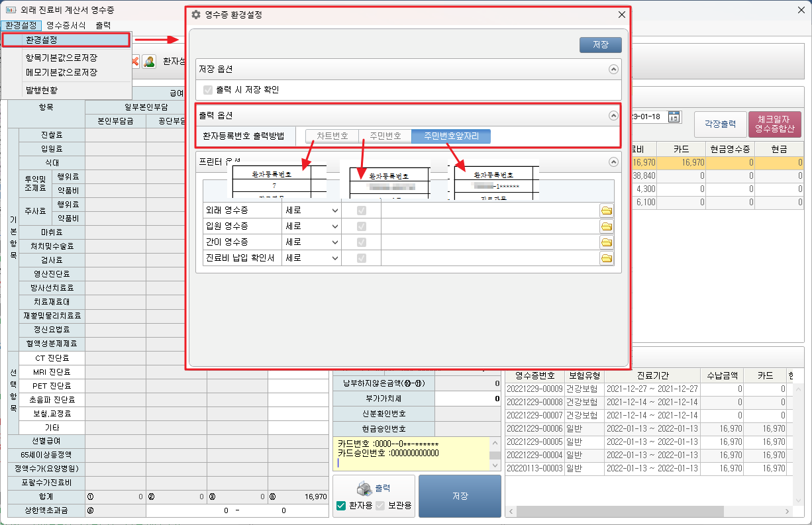The image size is (812, 525).
Task: Close the 영수증 환경설정 dialog
Action: pyautogui.click(x=621, y=15)
